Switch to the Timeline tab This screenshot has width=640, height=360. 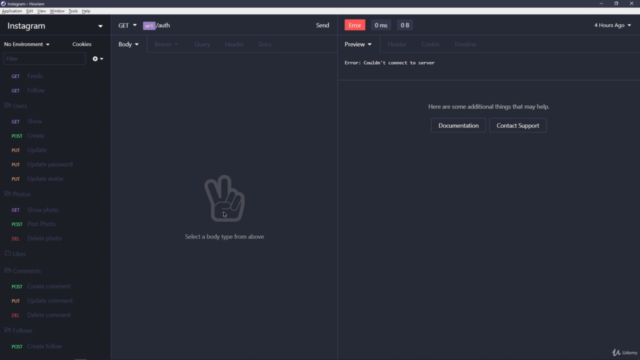click(x=465, y=44)
